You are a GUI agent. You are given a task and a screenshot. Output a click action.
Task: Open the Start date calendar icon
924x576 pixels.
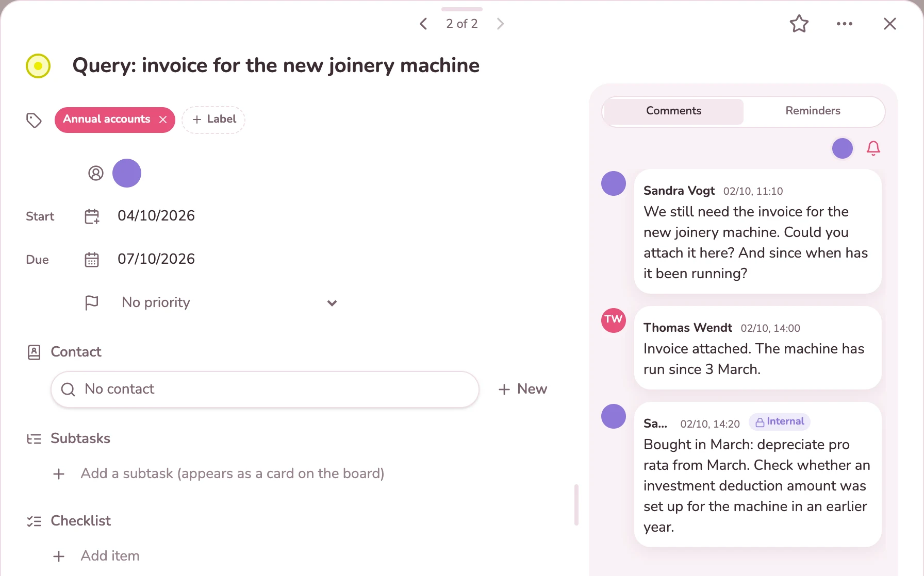[x=92, y=216]
